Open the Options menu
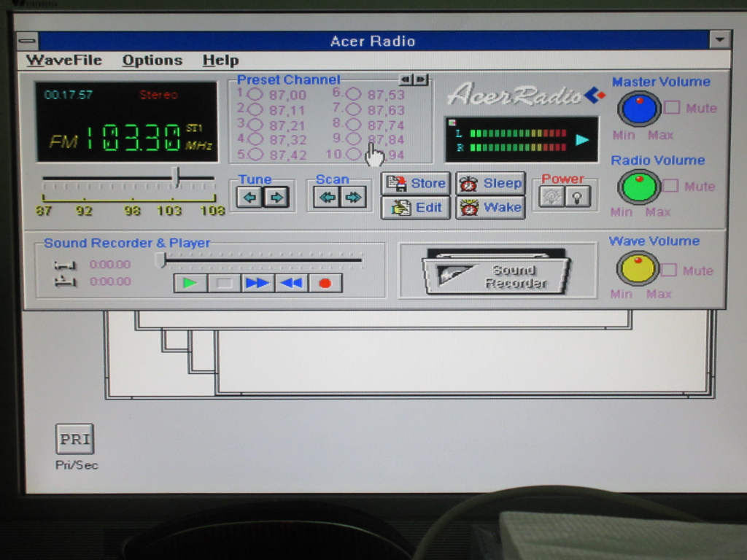Image resolution: width=747 pixels, height=560 pixels. coord(152,60)
